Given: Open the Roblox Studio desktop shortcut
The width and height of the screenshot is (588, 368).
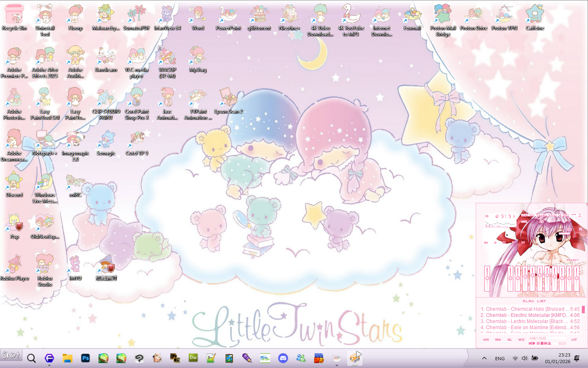Looking at the screenshot, I should [x=45, y=271].
